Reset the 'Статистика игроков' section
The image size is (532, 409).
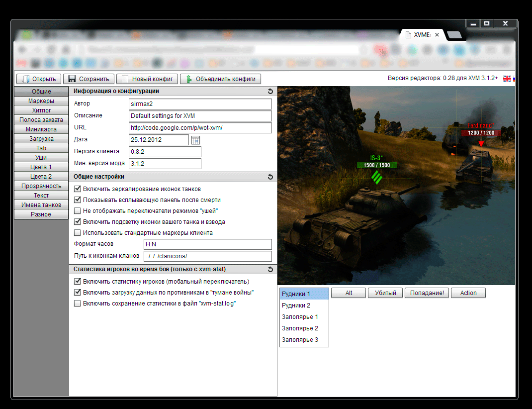270,269
